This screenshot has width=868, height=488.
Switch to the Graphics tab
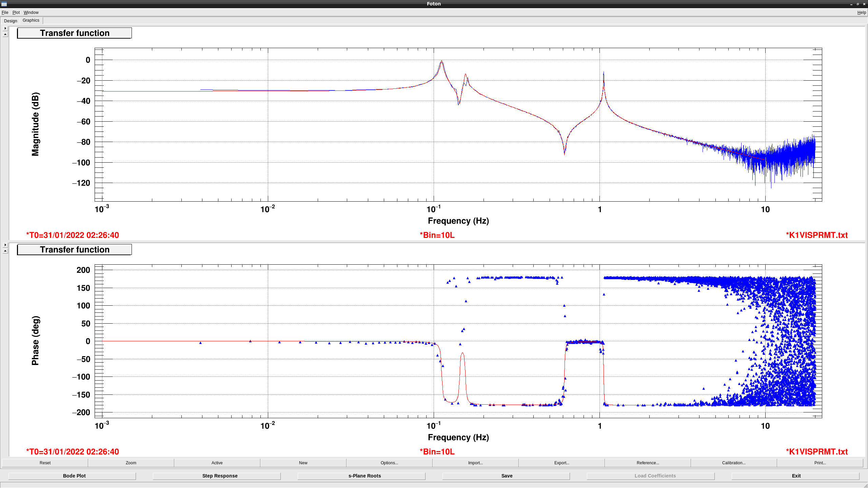pos(31,20)
